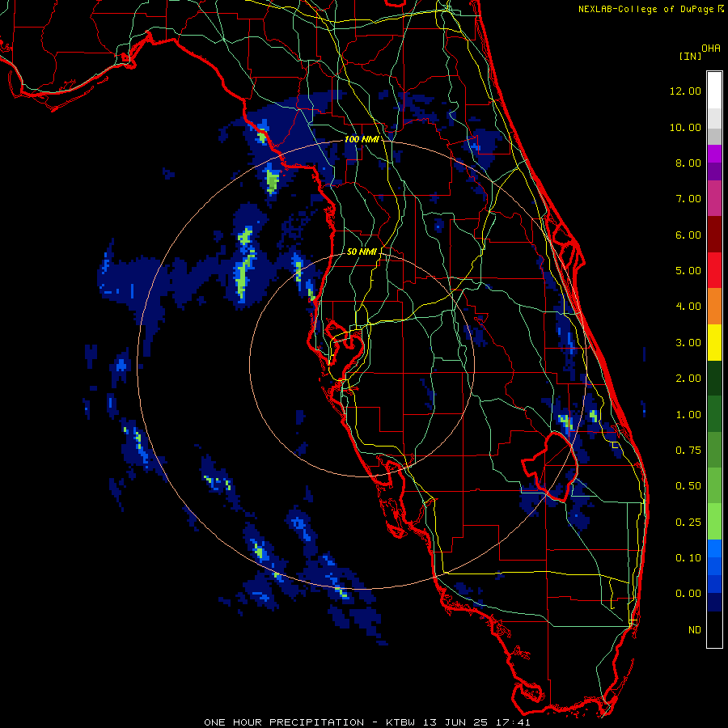Select the 2.00 legend value
728x728 pixels.
point(688,379)
